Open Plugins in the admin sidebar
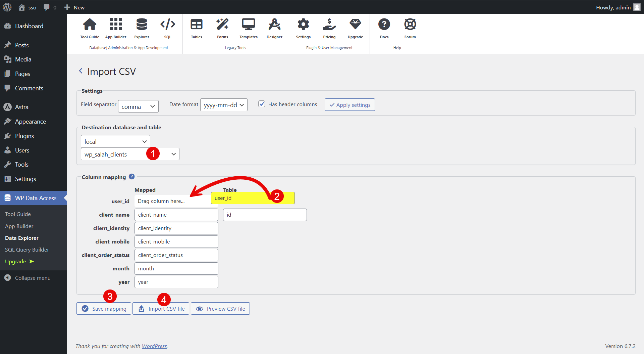Viewport: 644px width, 354px height. click(x=24, y=136)
